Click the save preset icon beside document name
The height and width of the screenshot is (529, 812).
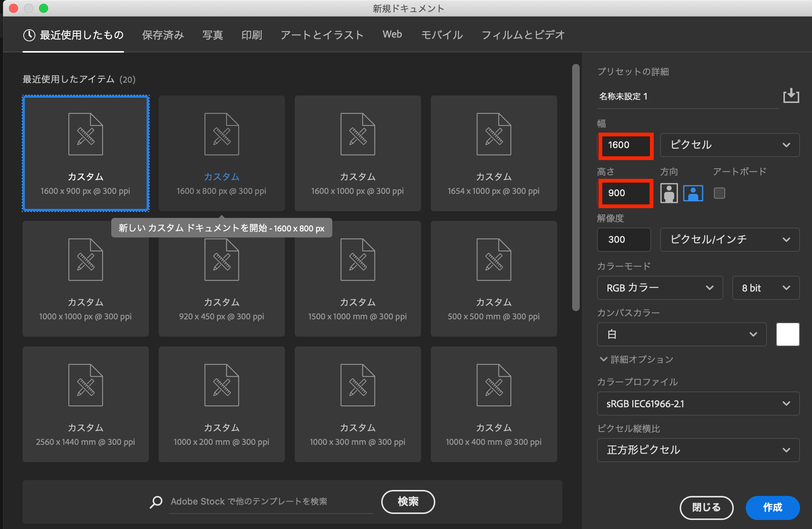[791, 95]
